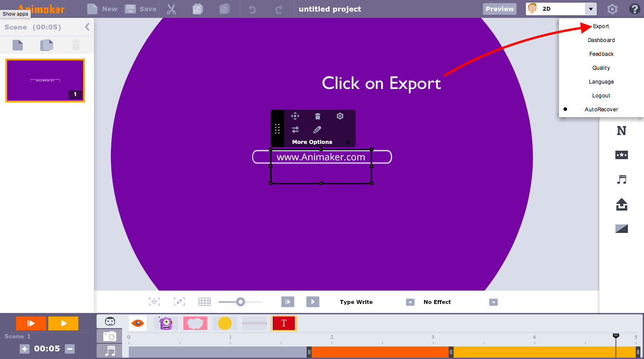Click the gray play button below canvas
This screenshot has height=359, width=644.
click(x=313, y=302)
